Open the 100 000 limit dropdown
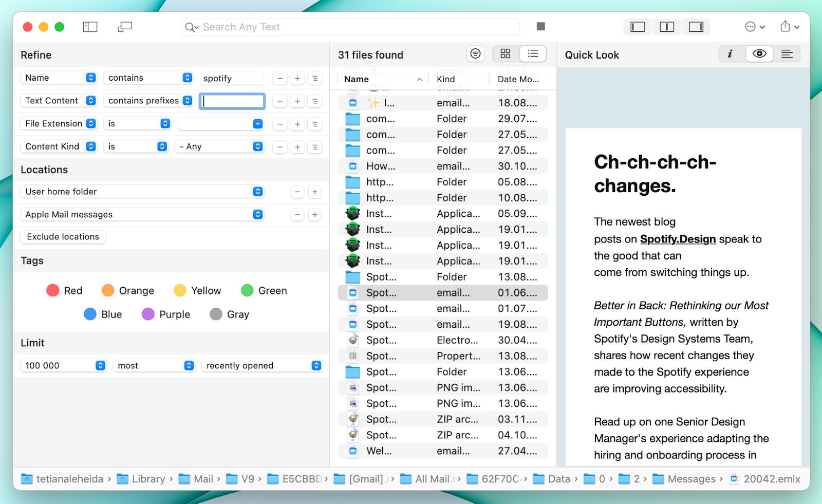 tap(64, 365)
